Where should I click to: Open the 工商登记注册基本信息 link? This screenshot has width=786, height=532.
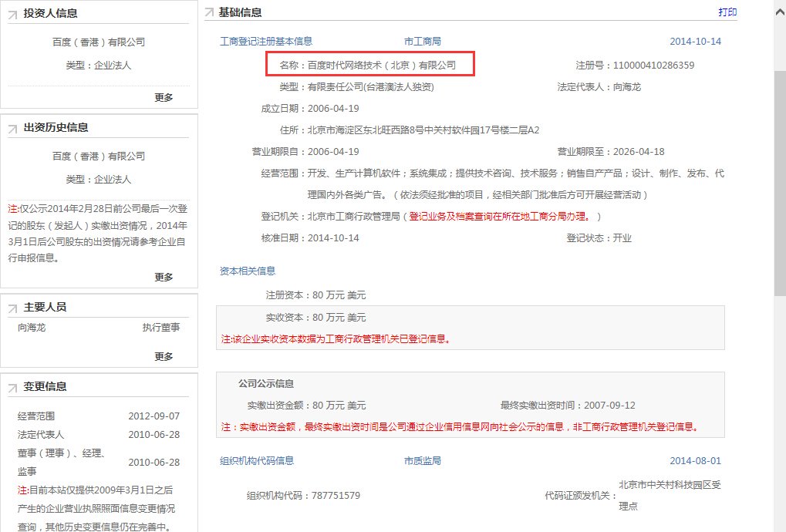click(x=265, y=42)
